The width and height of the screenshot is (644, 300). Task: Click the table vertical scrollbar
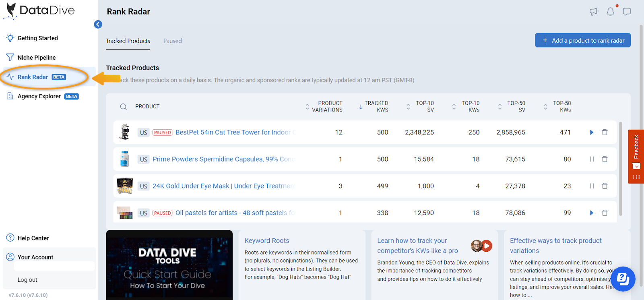(x=621, y=169)
